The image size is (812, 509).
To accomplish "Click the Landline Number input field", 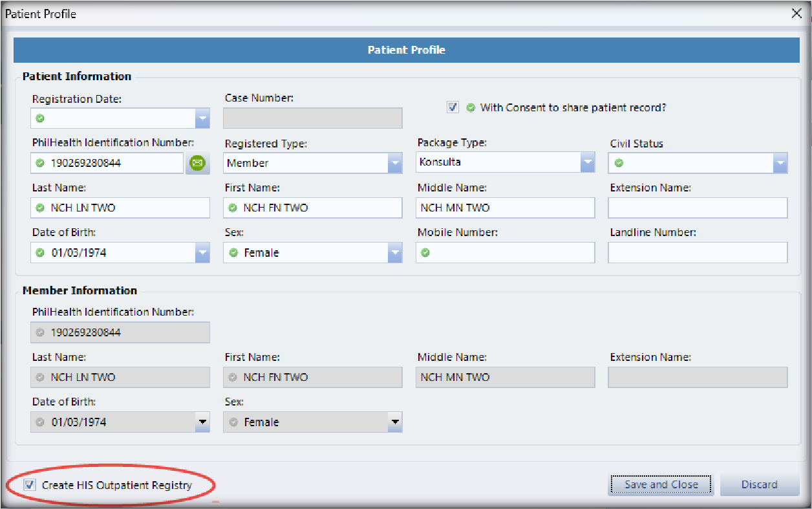I will coord(697,253).
